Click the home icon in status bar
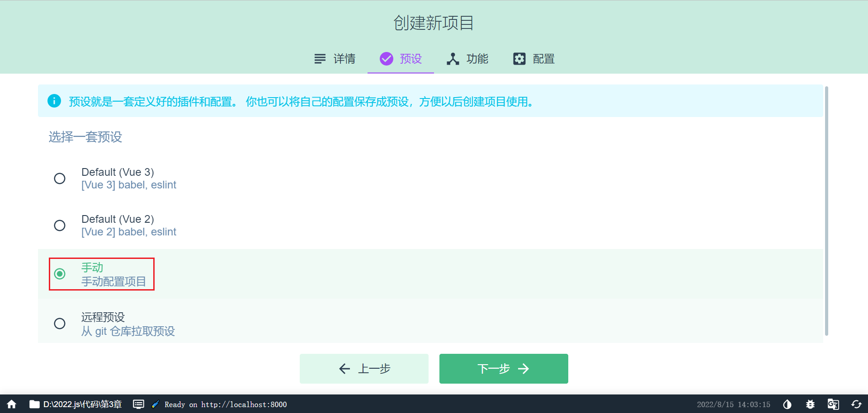The height and width of the screenshot is (413, 868). pyautogui.click(x=12, y=404)
